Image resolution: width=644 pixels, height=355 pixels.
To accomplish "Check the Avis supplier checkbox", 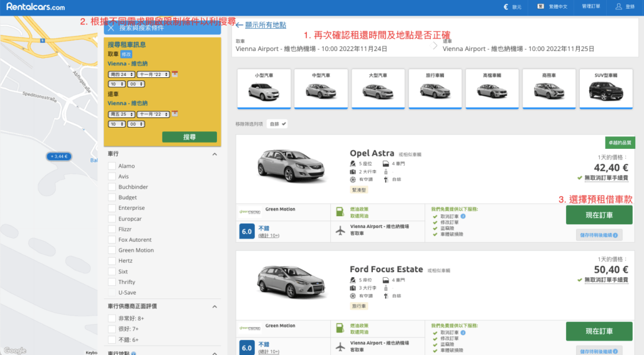I will 112,177.
